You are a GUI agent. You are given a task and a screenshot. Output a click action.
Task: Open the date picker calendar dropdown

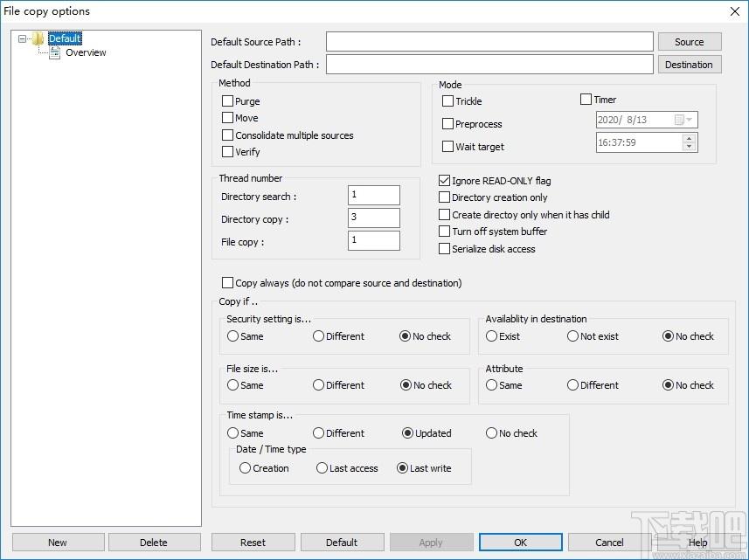pyautogui.click(x=684, y=120)
